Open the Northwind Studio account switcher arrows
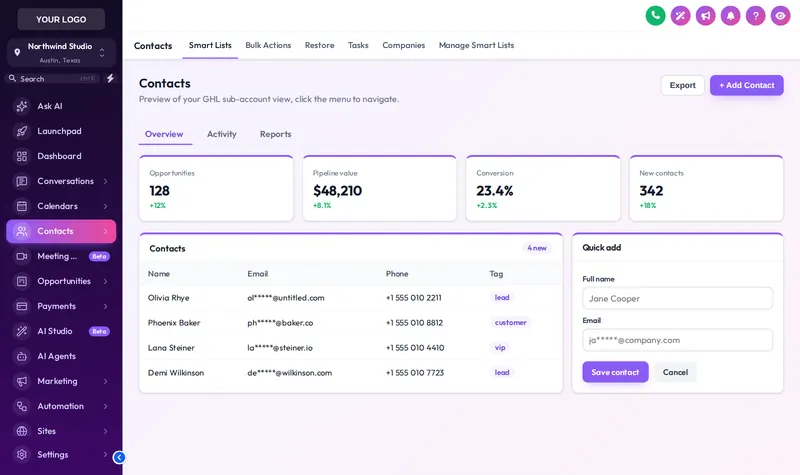The width and height of the screenshot is (800, 475). point(102,53)
